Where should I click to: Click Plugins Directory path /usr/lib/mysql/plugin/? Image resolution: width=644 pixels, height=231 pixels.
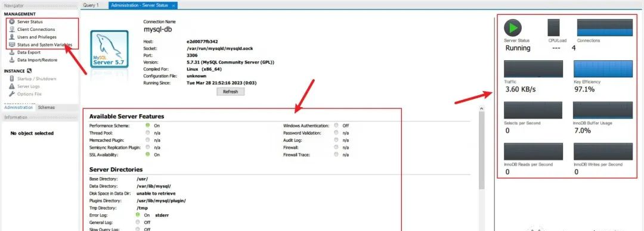[162, 201]
